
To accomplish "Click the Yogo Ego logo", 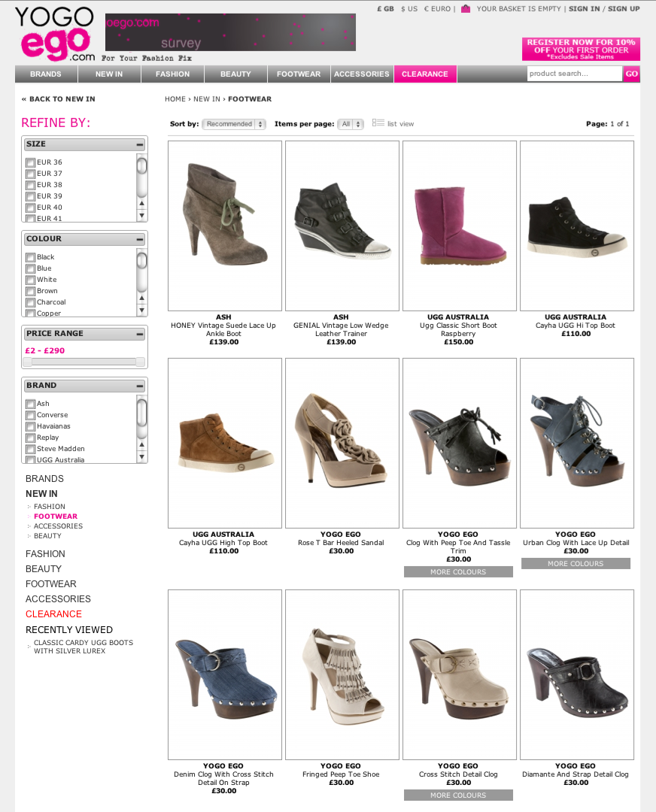I will [x=56, y=34].
